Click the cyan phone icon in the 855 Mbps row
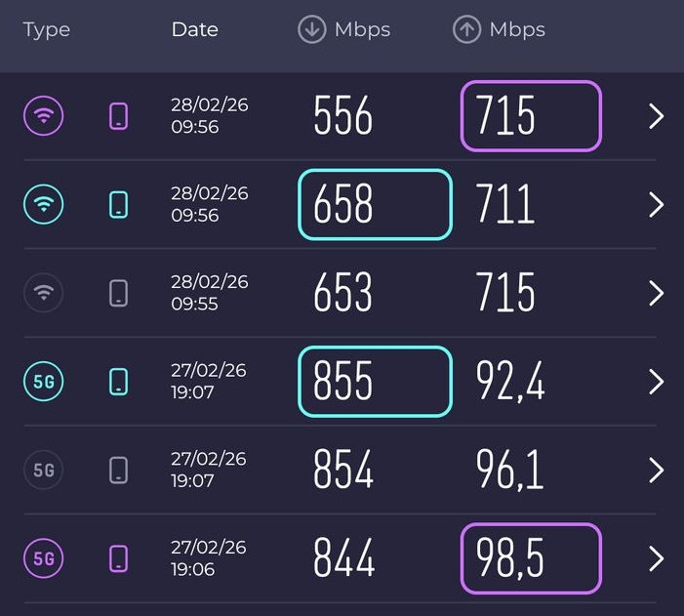The height and width of the screenshot is (616, 684). click(x=119, y=381)
